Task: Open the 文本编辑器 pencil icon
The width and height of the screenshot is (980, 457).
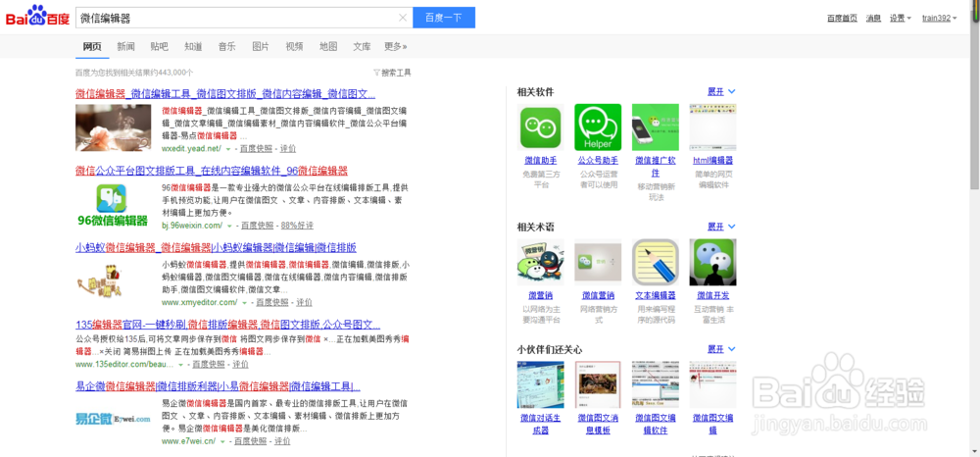Action: click(655, 263)
